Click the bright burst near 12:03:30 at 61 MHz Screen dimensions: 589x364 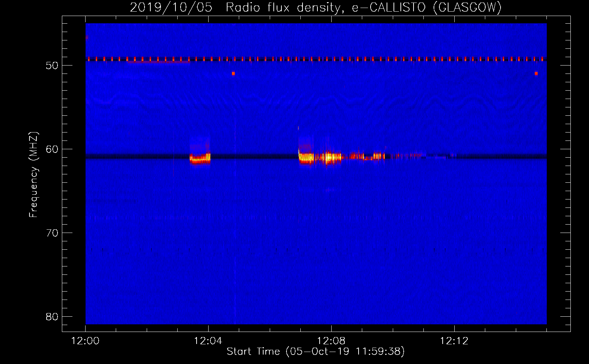coord(200,158)
